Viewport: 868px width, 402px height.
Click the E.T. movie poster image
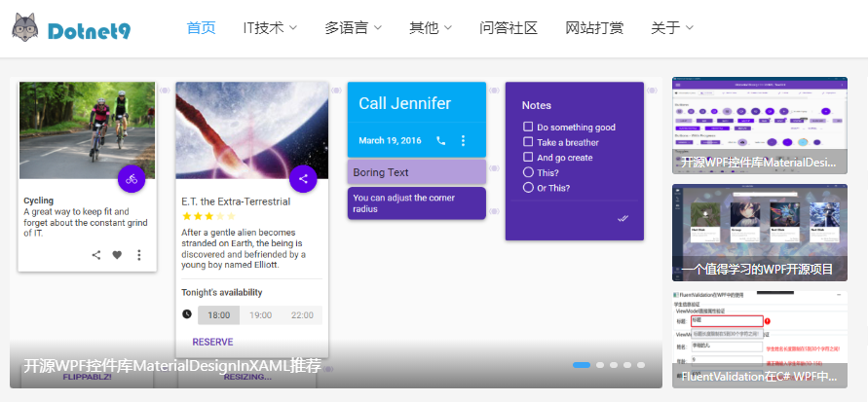(252, 130)
